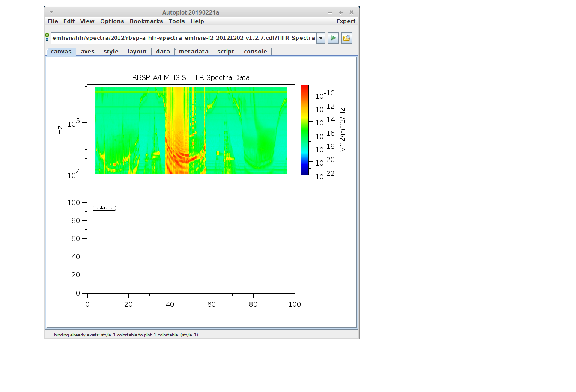Switch to the axes tab

tap(87, 52)
